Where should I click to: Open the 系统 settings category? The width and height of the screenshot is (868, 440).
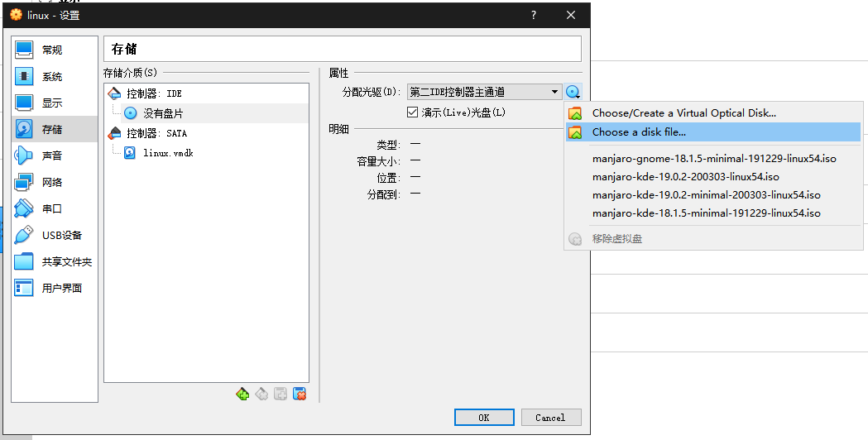51,77
